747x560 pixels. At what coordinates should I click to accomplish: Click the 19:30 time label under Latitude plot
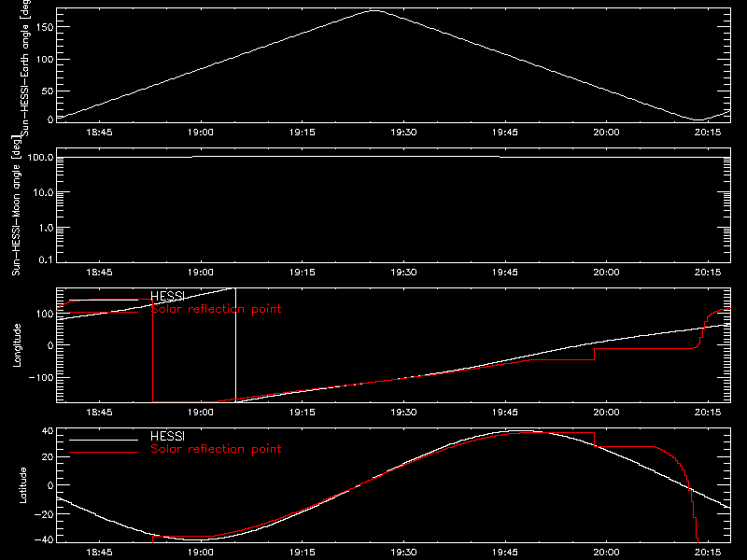click(x=403, y=553)
